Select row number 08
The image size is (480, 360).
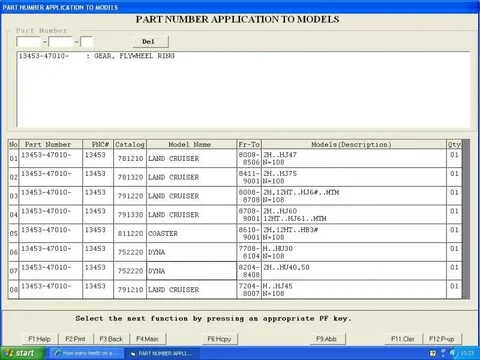pyautogui.click(x=13, y=290)
